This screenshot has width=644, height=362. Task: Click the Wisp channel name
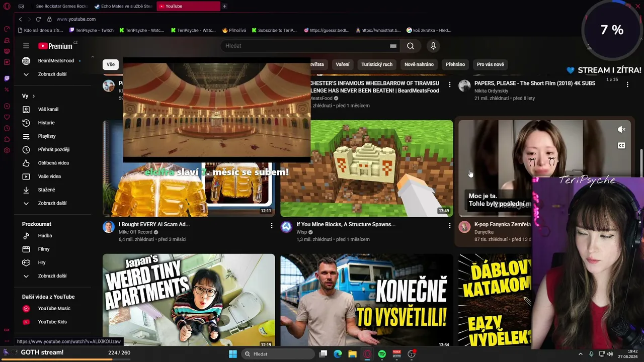point(301,232)
